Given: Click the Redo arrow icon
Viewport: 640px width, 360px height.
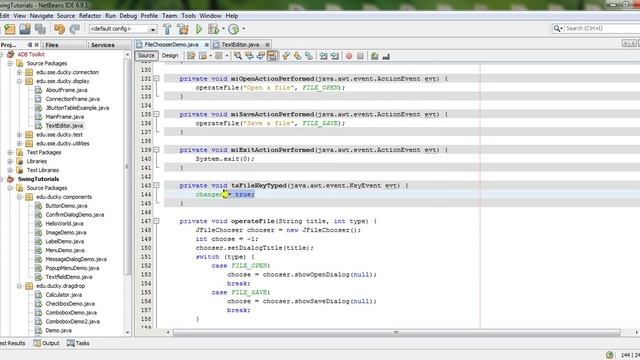Looking at the screenshot, I should tap(75, 29).
